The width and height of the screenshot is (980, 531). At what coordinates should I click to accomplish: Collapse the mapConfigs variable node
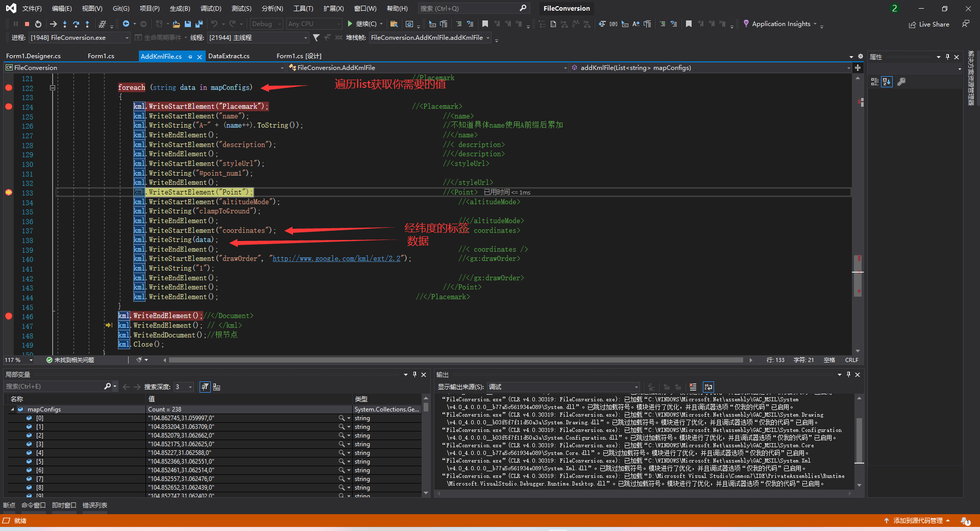12,409
